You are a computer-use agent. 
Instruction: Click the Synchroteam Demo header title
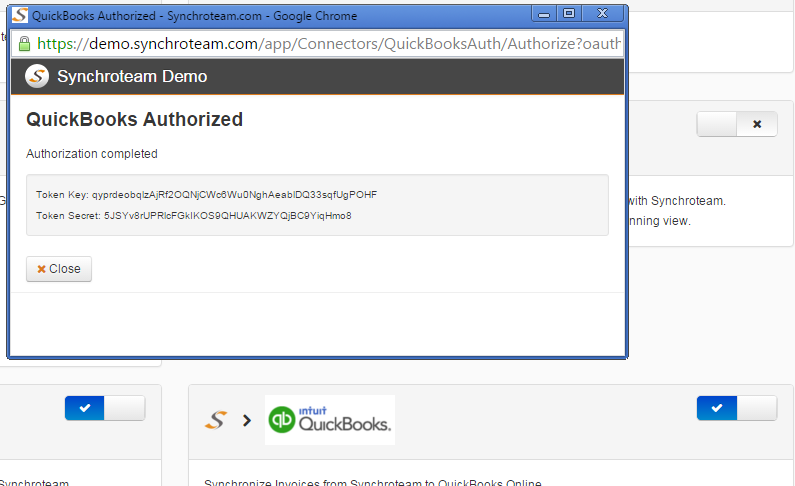[132, 77]
